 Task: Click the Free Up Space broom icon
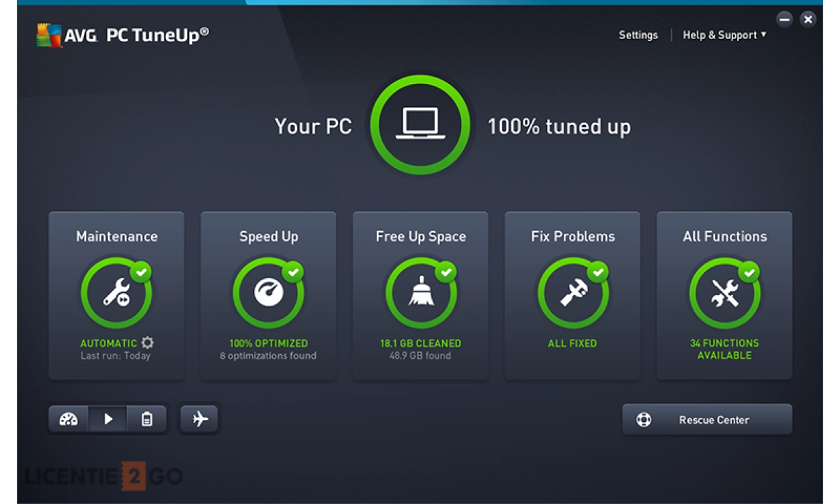click(421, 292)
